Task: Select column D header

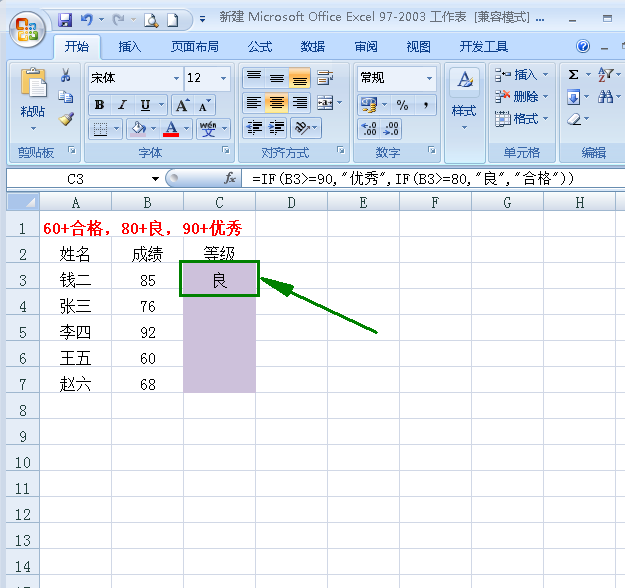Action: point(291,203)
